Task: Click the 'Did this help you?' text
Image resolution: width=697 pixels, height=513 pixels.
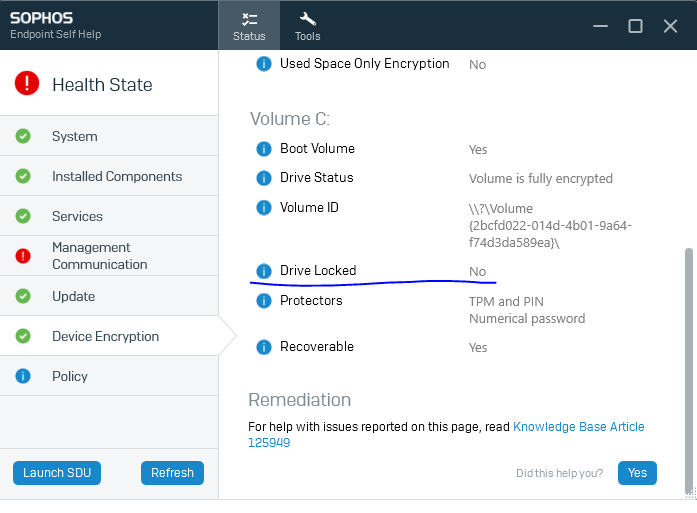Action: 559,473
